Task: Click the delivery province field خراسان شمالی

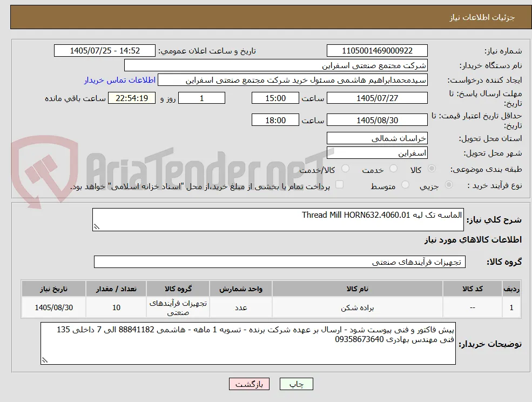Action: click(377, 138)
